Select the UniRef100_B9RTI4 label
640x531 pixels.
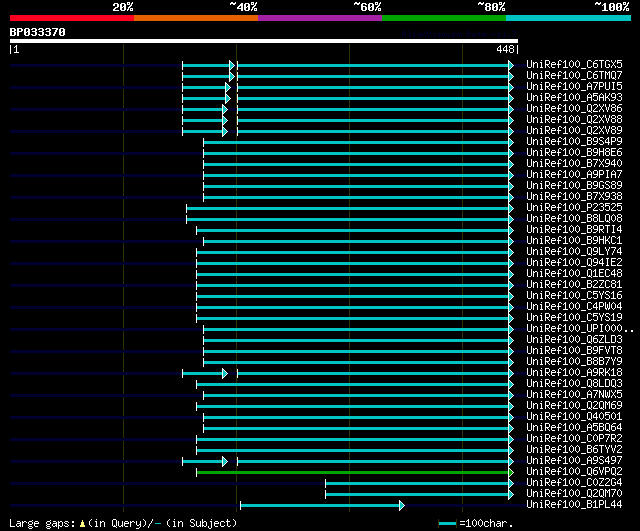coord(574,230)
